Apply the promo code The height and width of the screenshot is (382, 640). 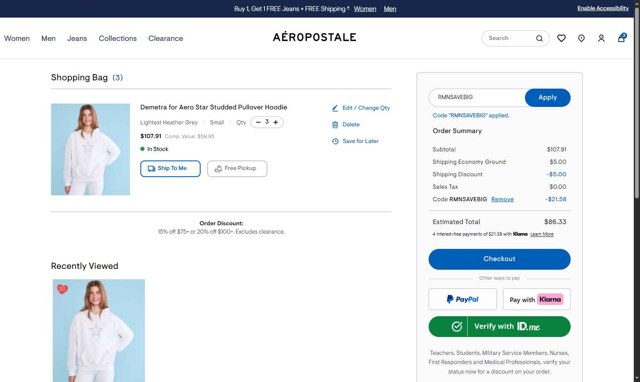(x=547, y=98)
